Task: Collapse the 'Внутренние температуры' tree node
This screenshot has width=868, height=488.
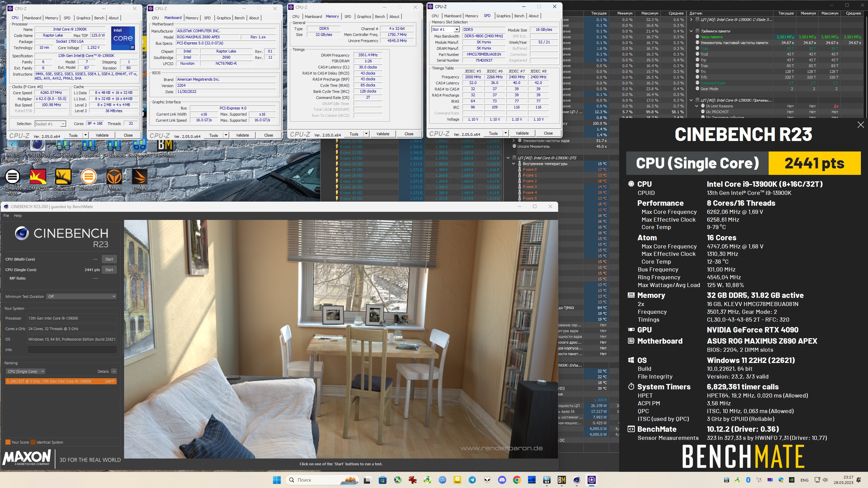Action: click(x=514, y=164)
